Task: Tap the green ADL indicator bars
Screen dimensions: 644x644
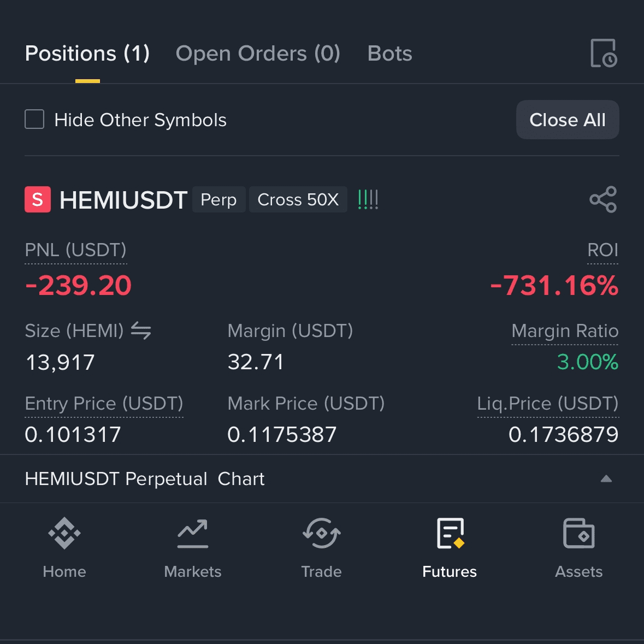Action: 368,199
